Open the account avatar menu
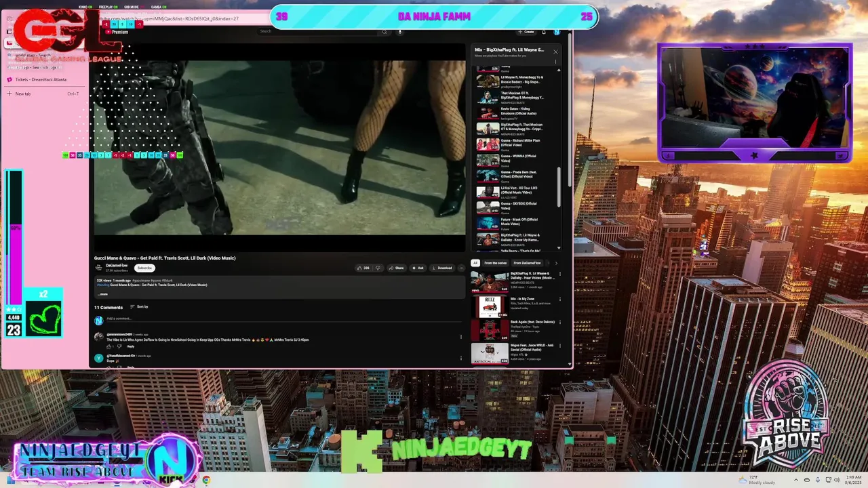The image size is (868, 488). click(557, 32)
